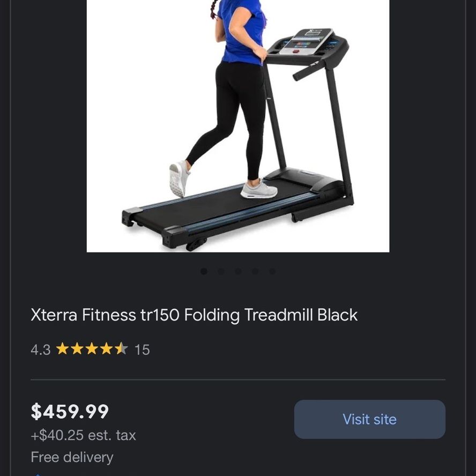Viewport: 476px width, 476px height.
Task: Click the 4.3 rating score
Action: (x=41, y=349)
